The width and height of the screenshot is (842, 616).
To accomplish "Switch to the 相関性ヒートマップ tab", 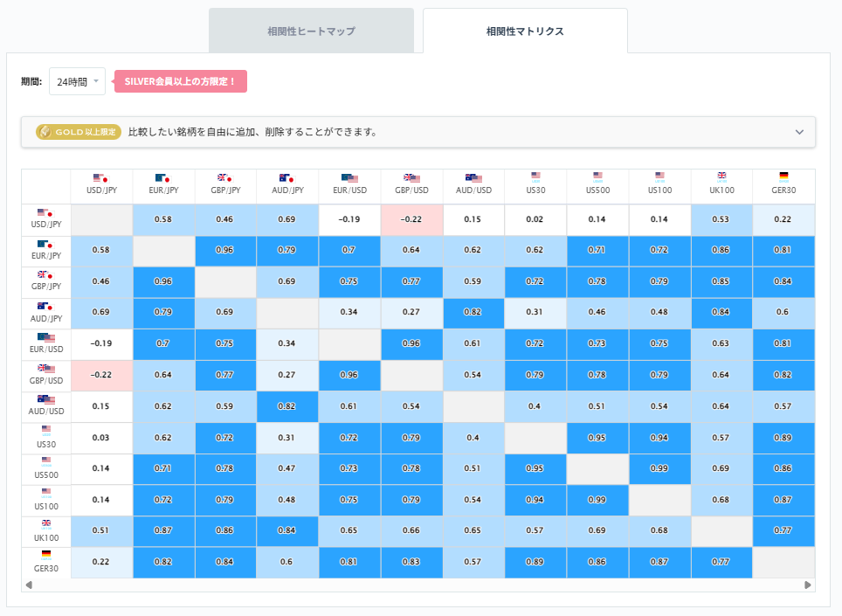I will [311, 29].
